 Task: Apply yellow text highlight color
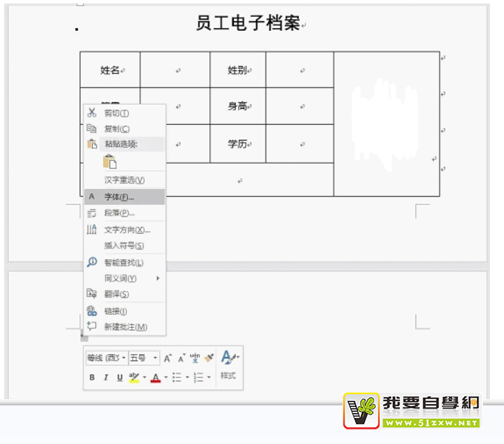(133, 378)
